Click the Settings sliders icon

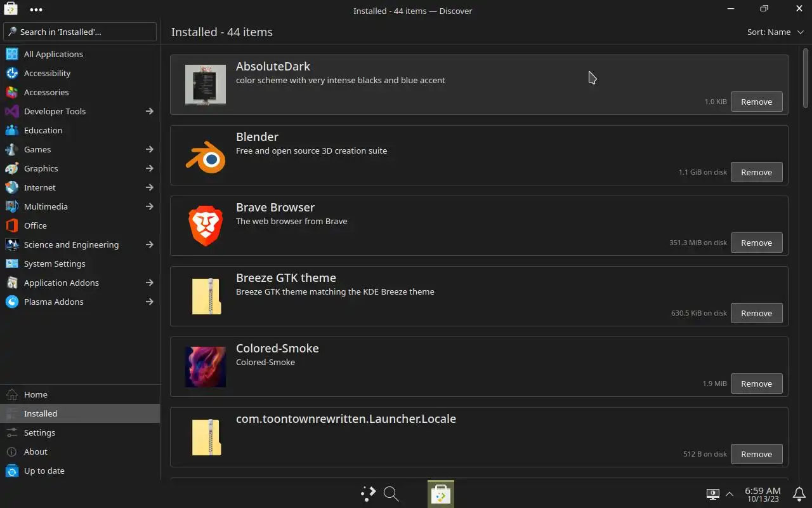[x=12, y=432]
